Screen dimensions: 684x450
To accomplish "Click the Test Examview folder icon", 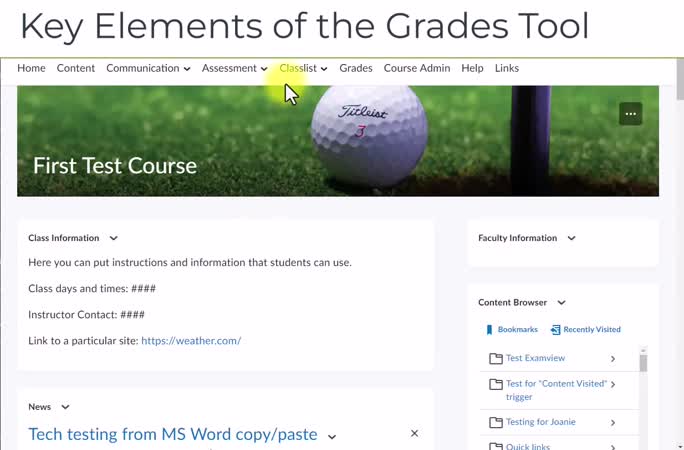I will pos(495,358).
